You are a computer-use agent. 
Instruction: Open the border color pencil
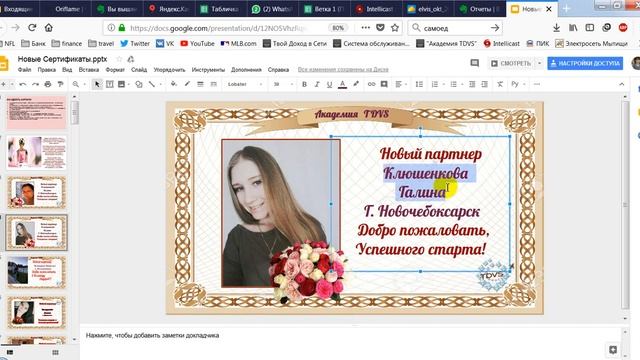coord(187,84)
